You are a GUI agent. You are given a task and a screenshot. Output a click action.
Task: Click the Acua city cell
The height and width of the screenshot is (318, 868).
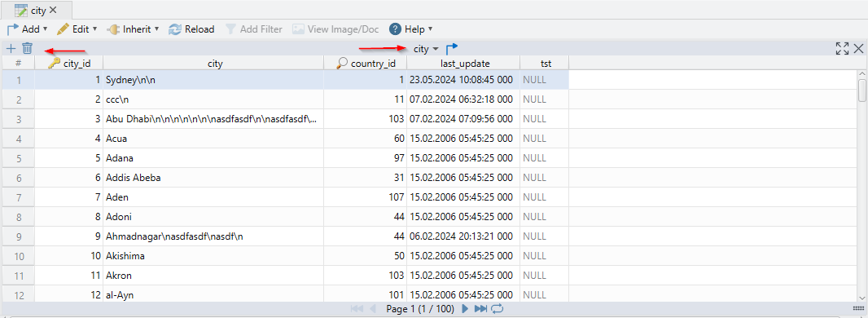(x=213, y=139)
